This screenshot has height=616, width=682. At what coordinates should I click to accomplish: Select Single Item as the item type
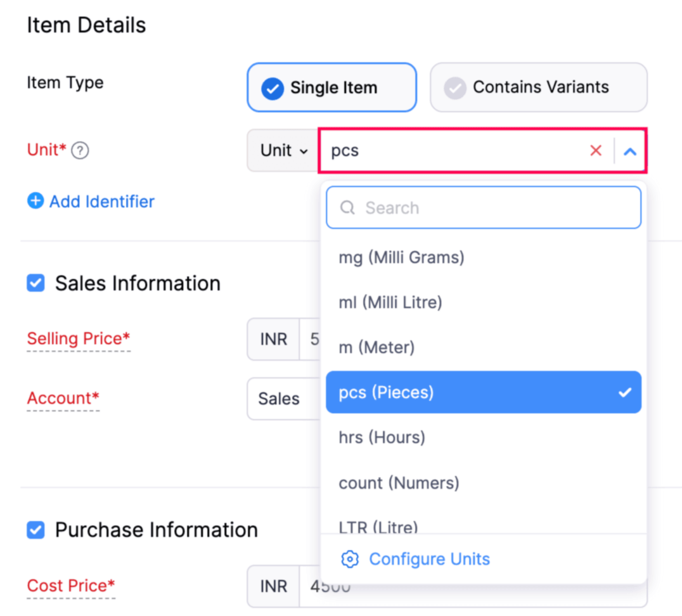[x=331, y=87]
